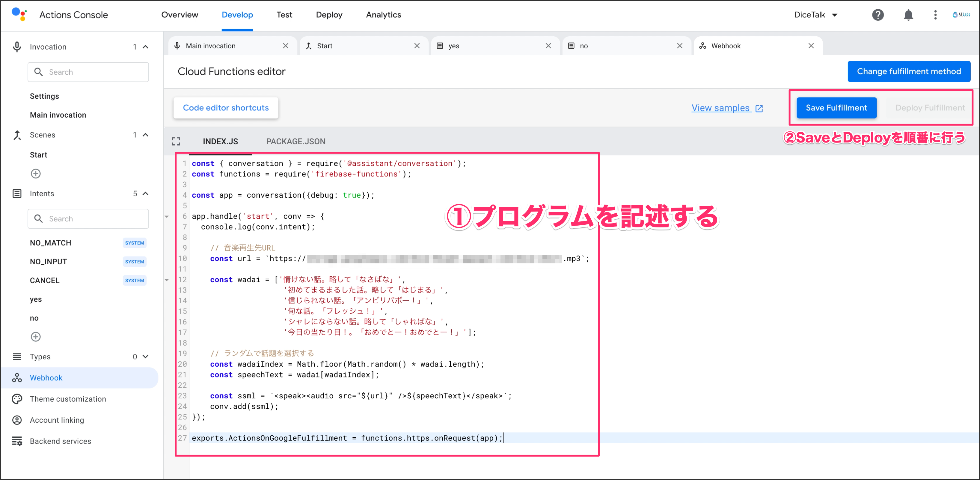The image size is (980, 480).
Task: Close the yes tab
Action: coord(548,46)
